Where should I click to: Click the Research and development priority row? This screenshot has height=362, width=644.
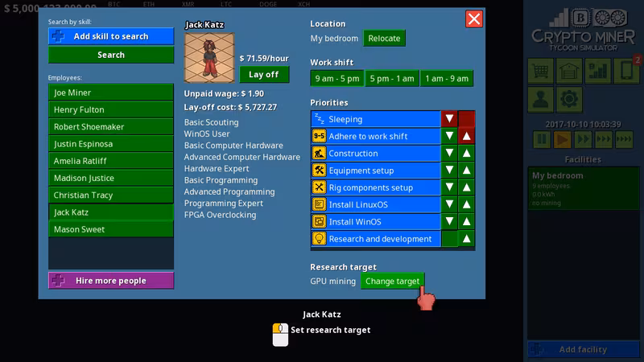[375, 239]
